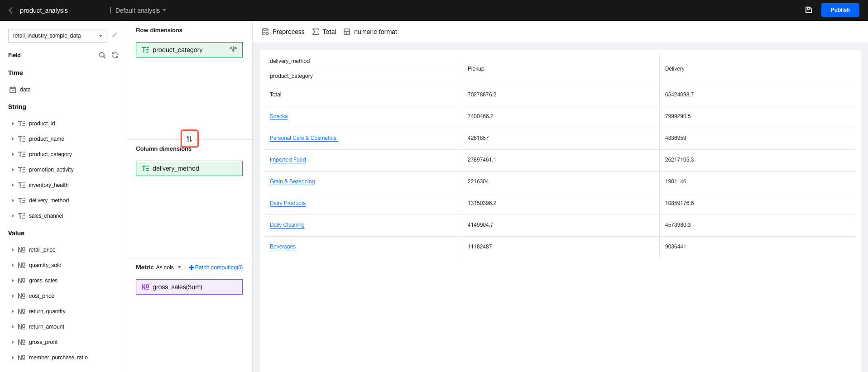The height and width of the screenshot is (372, 868).
Task: Click the edit dataset pencil icon
Action: (x=115, y=35)
